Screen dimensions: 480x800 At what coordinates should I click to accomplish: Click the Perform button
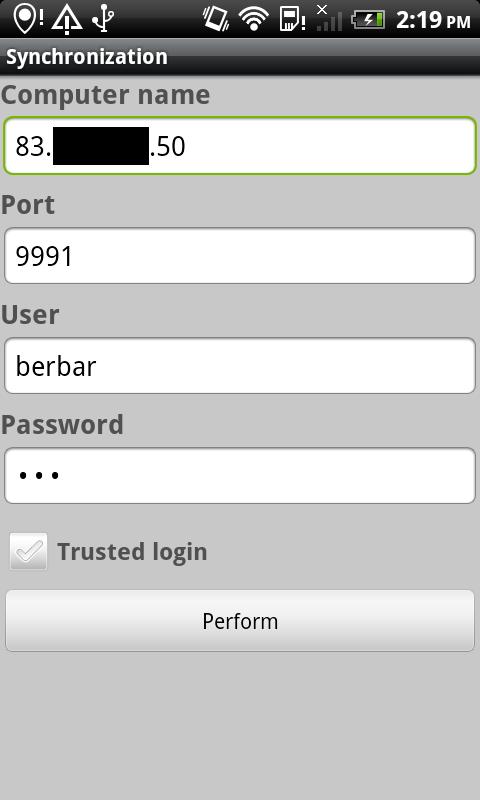click(240, 620)
